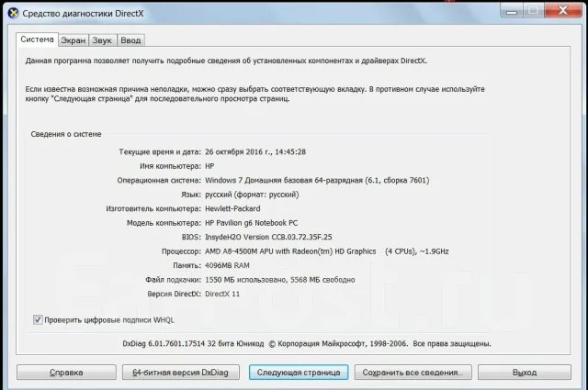Click the InsydeH2O BIOS version text

(x=268, y=237)
